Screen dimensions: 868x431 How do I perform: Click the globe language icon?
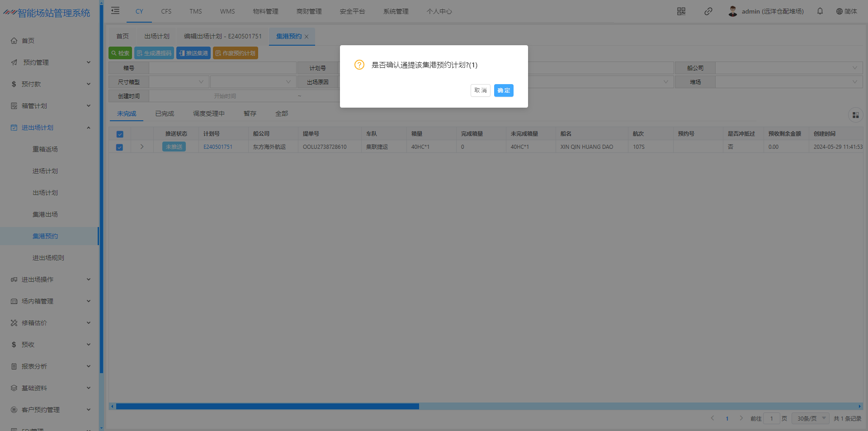(839, 11)
